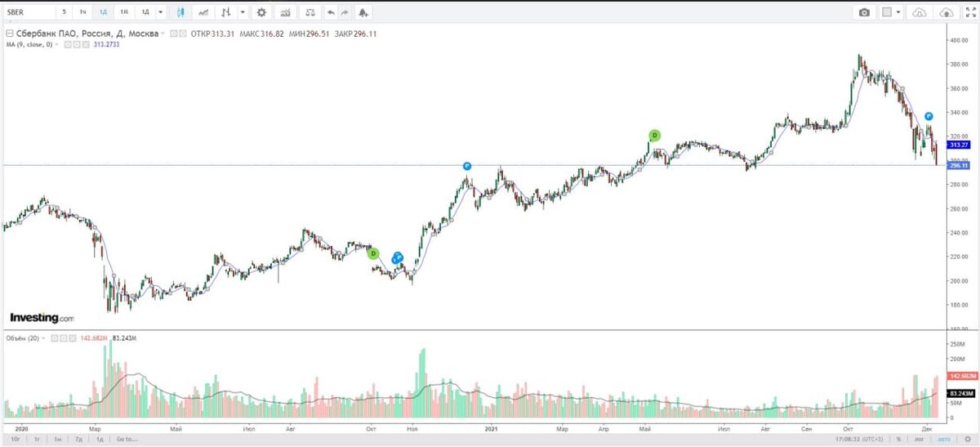The image size is (980, 447).
Task: Set range to 10г at bottom
Action: [x=17, y=439]
